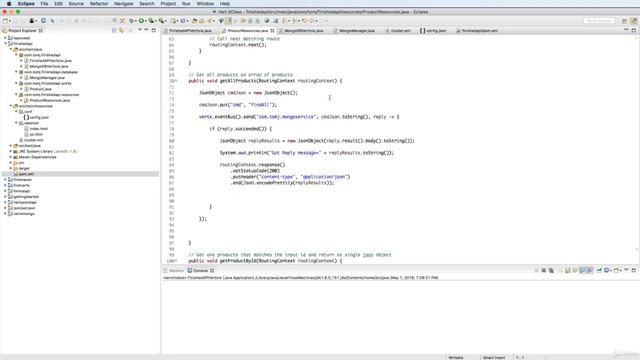Close the ProductResources.java editor tab
640x360 pixels.
coord(272,31)
